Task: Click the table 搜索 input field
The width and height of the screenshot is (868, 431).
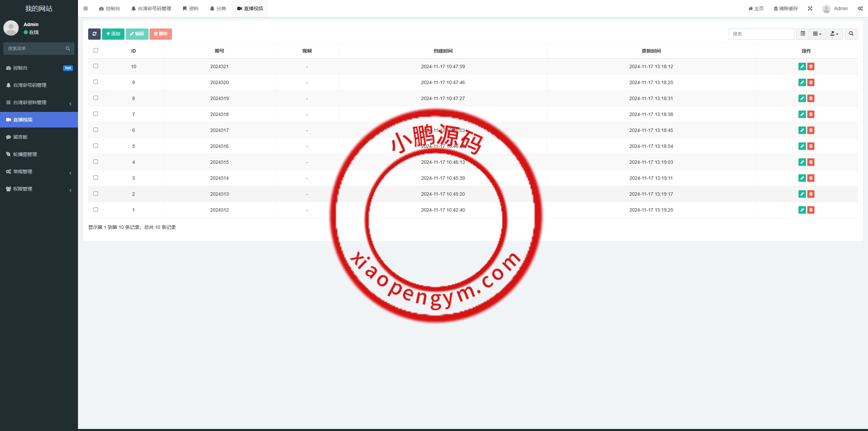Action: pos(761,34)
